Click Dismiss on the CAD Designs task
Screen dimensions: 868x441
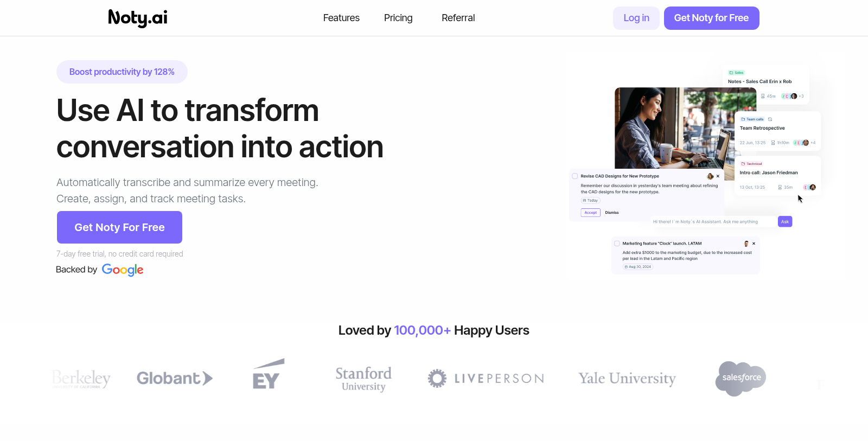(612, 213)
